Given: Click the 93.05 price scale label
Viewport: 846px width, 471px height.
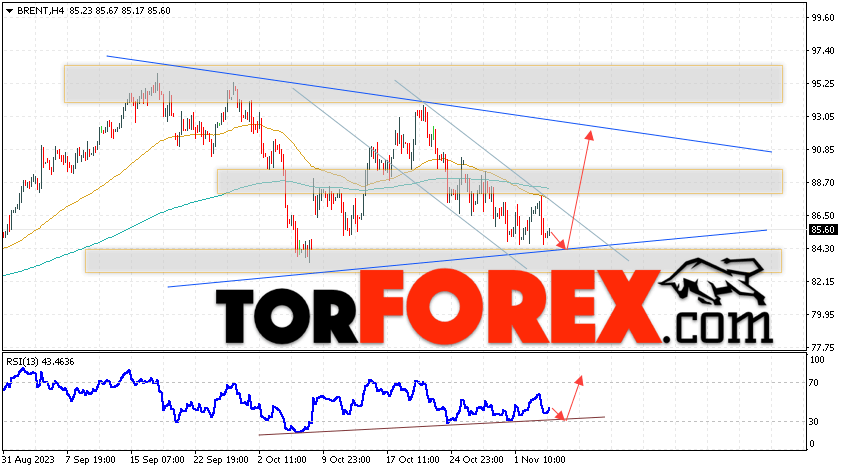Looking at the screenshot, I should (823, 117).
